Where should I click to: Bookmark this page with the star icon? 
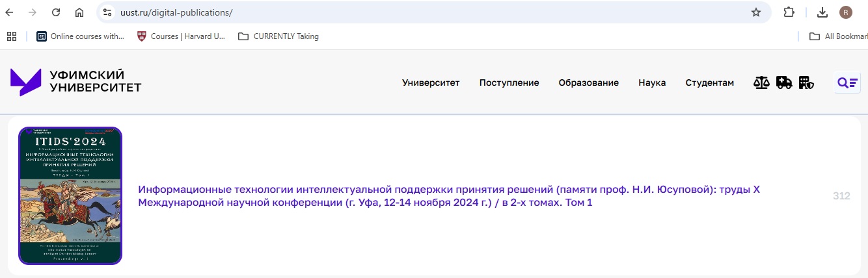[x=755, y=12]
